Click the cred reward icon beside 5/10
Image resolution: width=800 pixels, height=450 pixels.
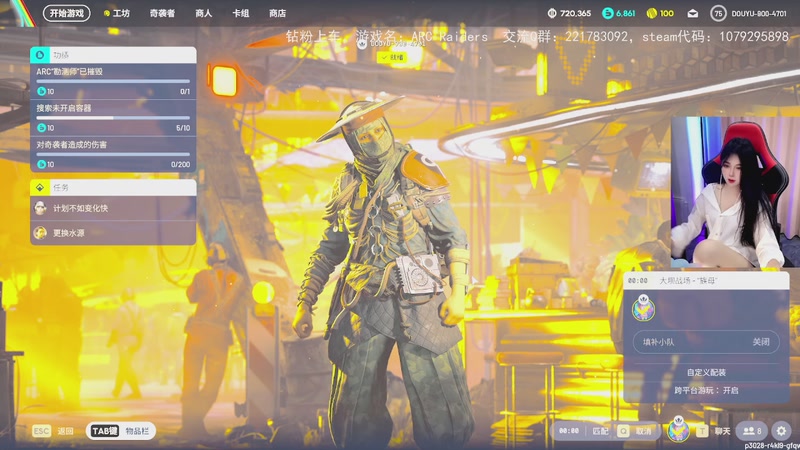(x=41, y=128)
